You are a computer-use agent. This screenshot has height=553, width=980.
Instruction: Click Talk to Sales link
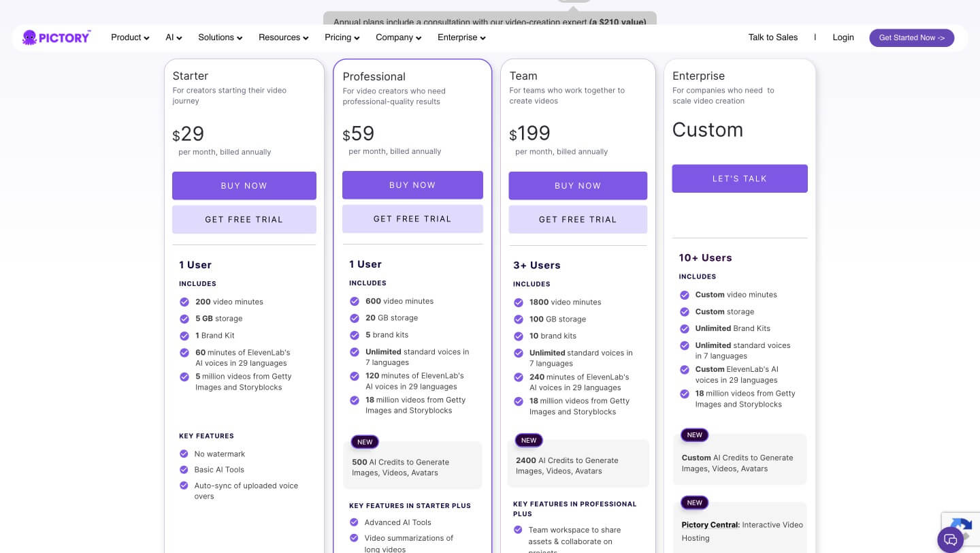[x=773, y=37]
